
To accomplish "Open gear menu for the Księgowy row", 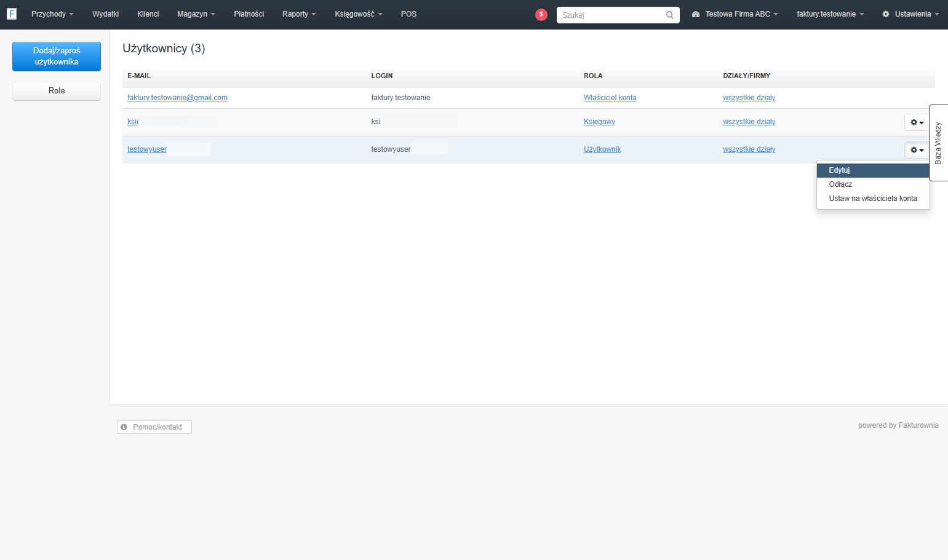I will 917,122.
